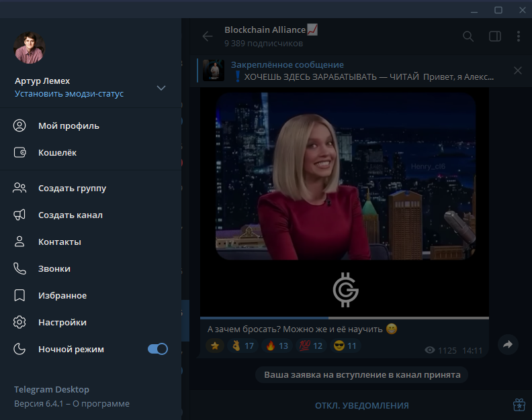Select Создать группу in side menu
This screenshot has height=420, width=532.
tap(91, 188)
